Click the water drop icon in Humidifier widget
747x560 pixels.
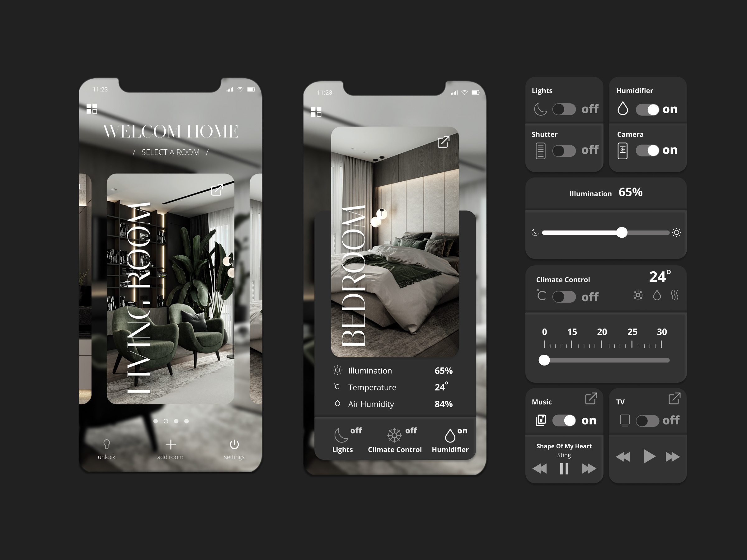coord(623,109)
